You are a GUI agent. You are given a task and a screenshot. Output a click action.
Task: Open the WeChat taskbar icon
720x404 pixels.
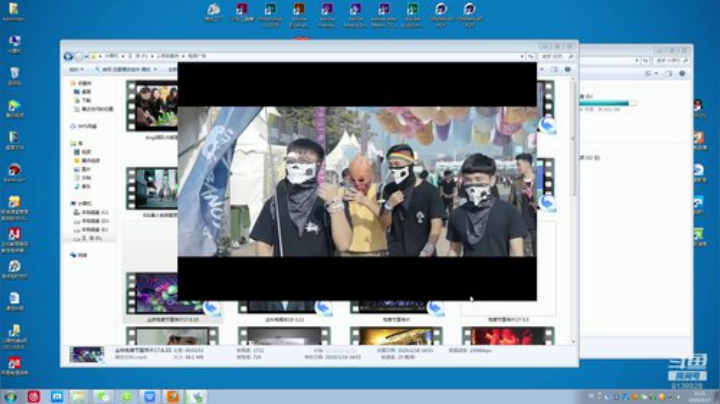pos(102,397)
